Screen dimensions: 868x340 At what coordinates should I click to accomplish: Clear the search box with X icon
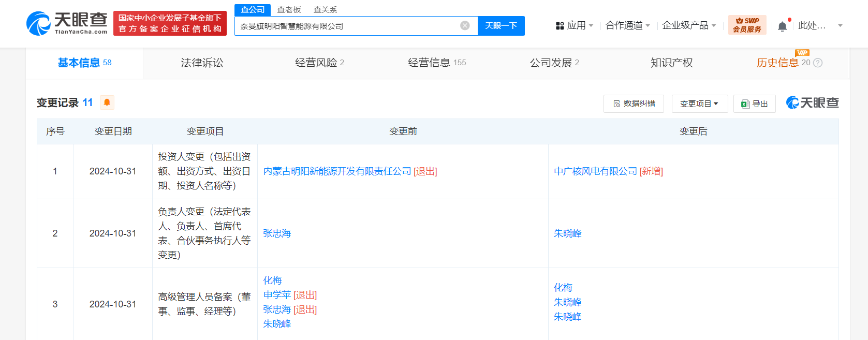coord(465,26)
